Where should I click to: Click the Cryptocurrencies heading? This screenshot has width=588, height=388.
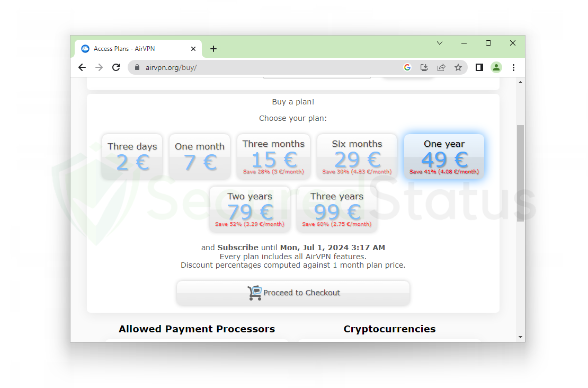(x=390, y=329)
